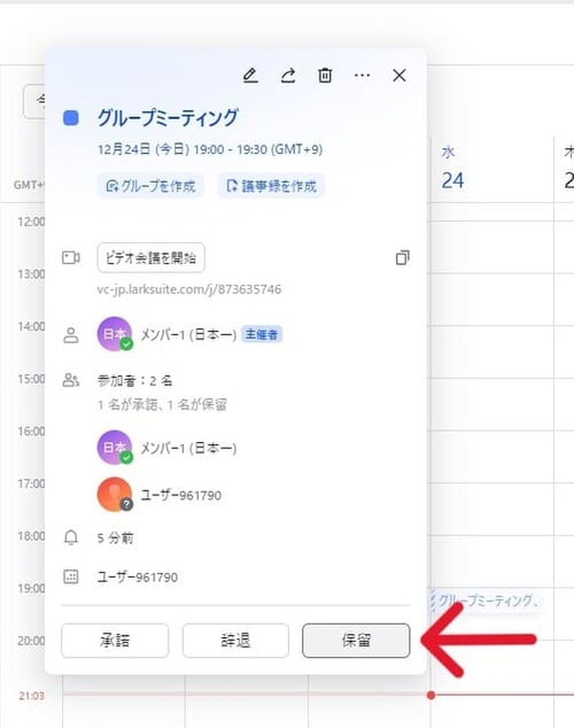Create meeting minutes via 議事録を作成
The width and height of the screenshot is (574, 728).
click(x=270, y=185)
